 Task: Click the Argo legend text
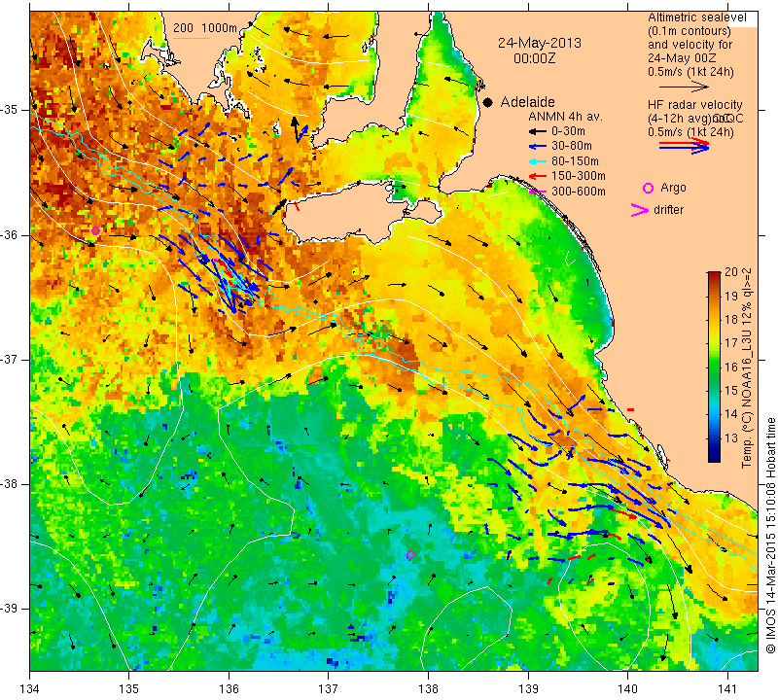click(x=673, y=188)
